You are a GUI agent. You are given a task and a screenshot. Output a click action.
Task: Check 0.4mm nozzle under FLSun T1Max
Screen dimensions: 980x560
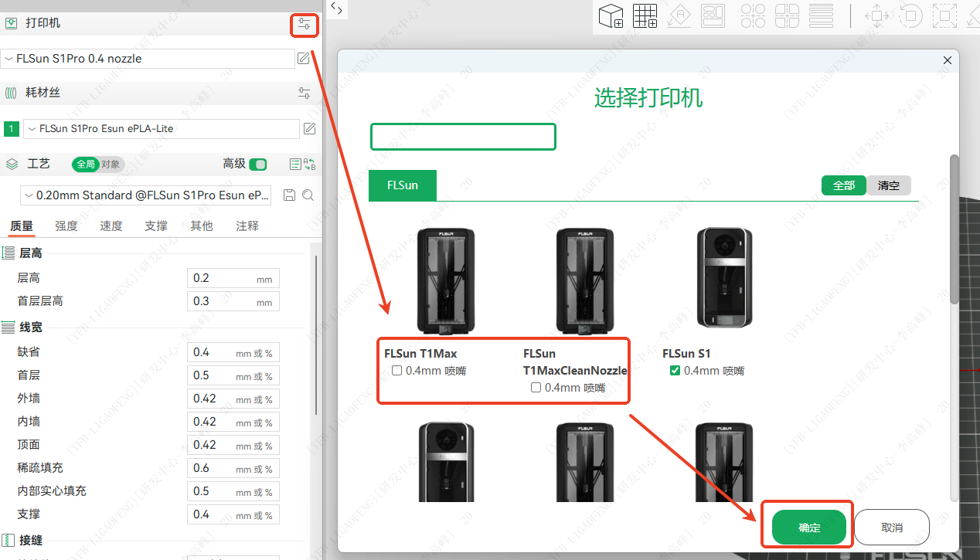[x=397, y=371]
